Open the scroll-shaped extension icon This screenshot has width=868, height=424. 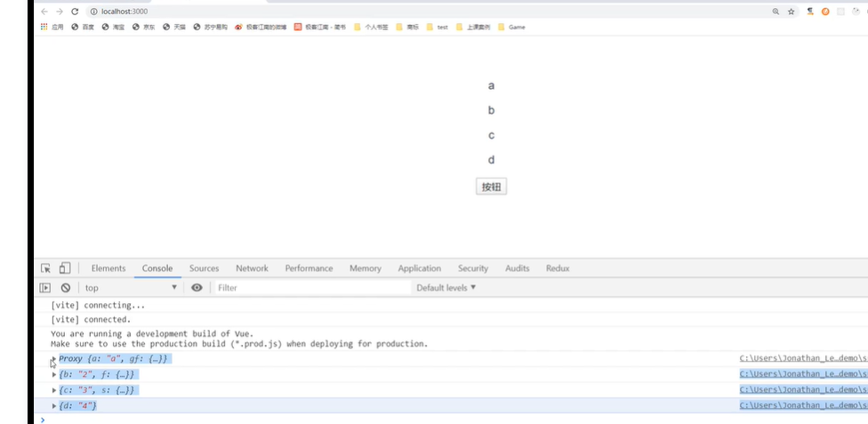click(810, 12)
